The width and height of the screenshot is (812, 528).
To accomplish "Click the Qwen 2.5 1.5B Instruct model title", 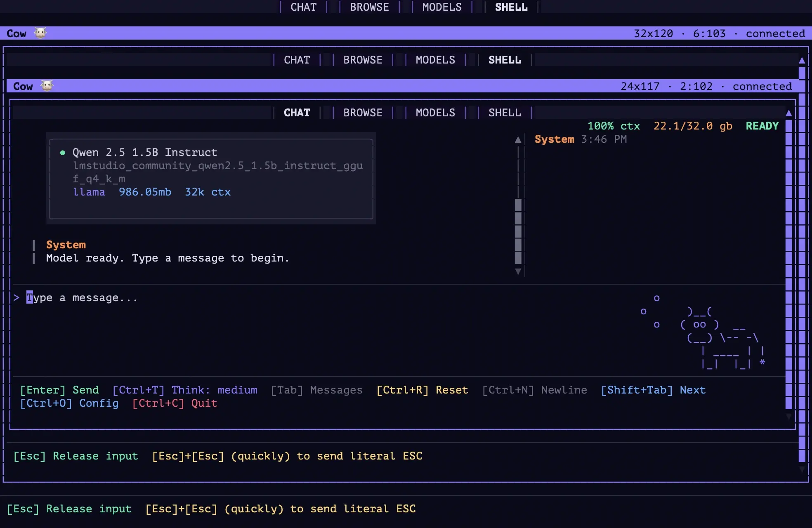I will pyautogui.click(x=145, y=152).
